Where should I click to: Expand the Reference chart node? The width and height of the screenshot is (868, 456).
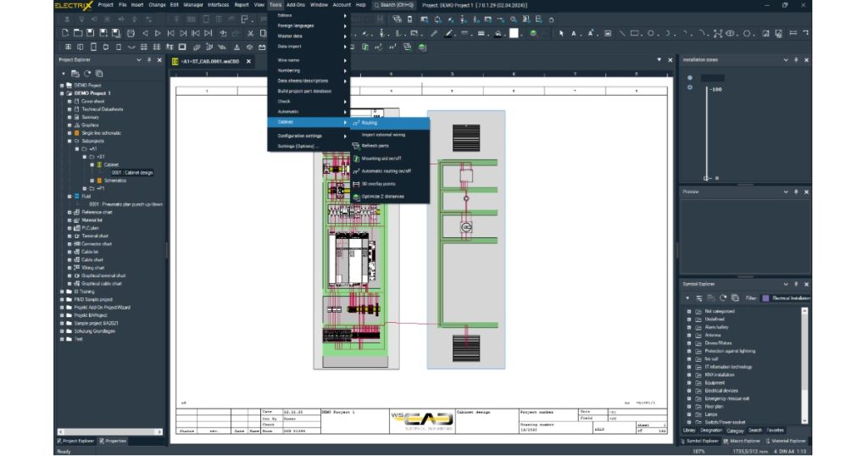(x=70, y=212)
